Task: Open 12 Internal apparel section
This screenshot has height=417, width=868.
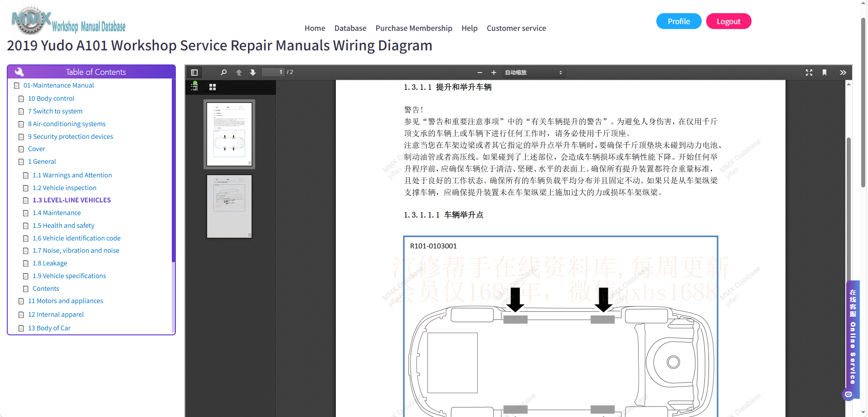Action: click(x=56, y=314)
